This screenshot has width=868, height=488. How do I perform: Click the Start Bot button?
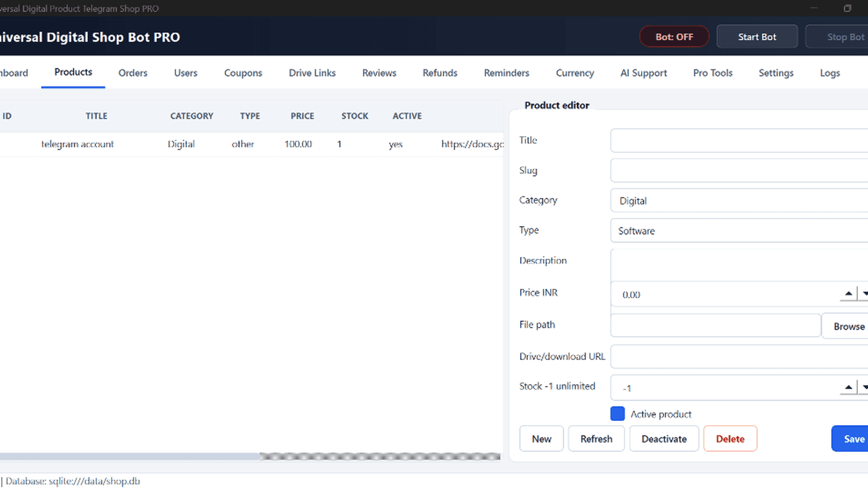click(757, 37)
